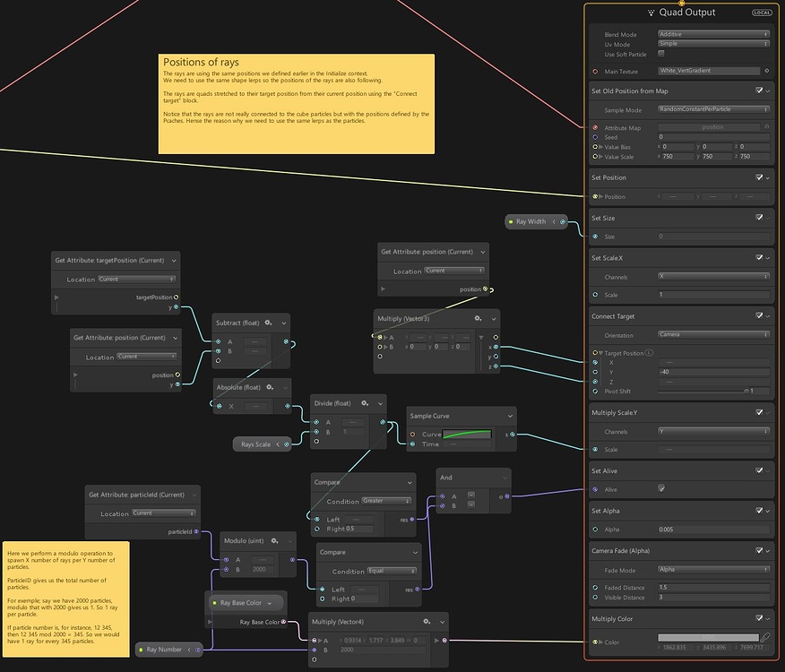Open settings gear on Multiply (Vector3) node
Viewport: 785px width, 672px height.
click(478, 319)
